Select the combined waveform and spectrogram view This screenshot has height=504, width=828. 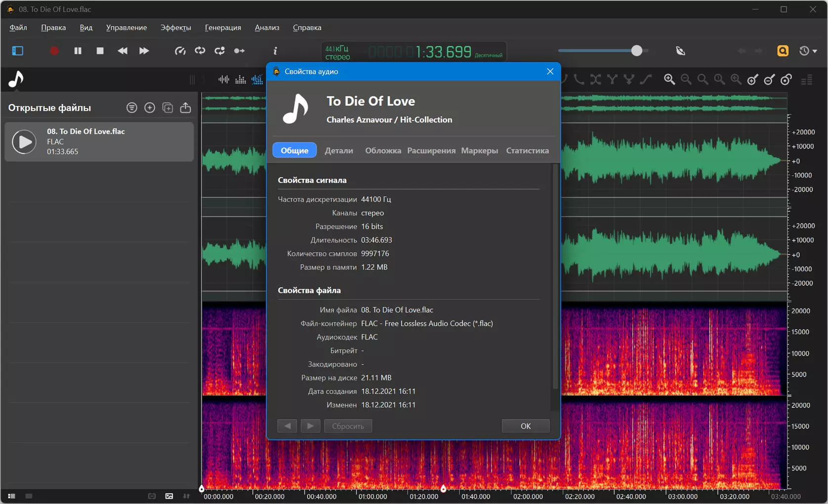tap(257, 80)
